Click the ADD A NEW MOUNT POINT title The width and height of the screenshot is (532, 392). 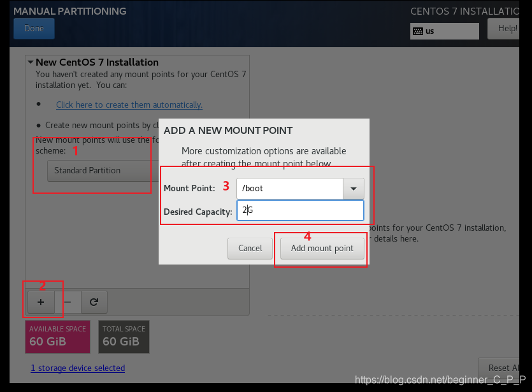click(228, 131)
